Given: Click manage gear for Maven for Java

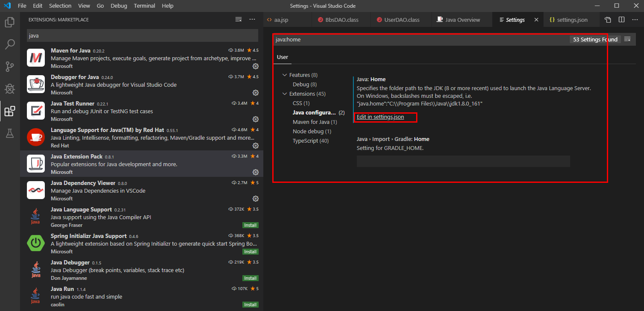Looking at the screenshot, I should click(256, 66).
